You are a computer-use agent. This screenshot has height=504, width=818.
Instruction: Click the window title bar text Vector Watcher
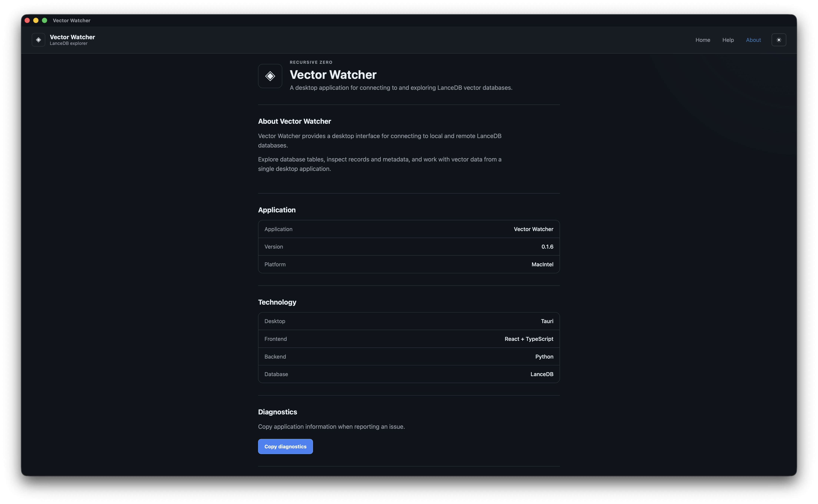click(72, 20)
